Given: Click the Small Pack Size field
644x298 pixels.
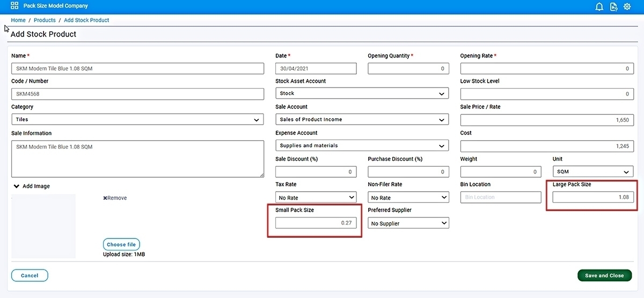Looking at the screenshot, I should coord(316,222).
